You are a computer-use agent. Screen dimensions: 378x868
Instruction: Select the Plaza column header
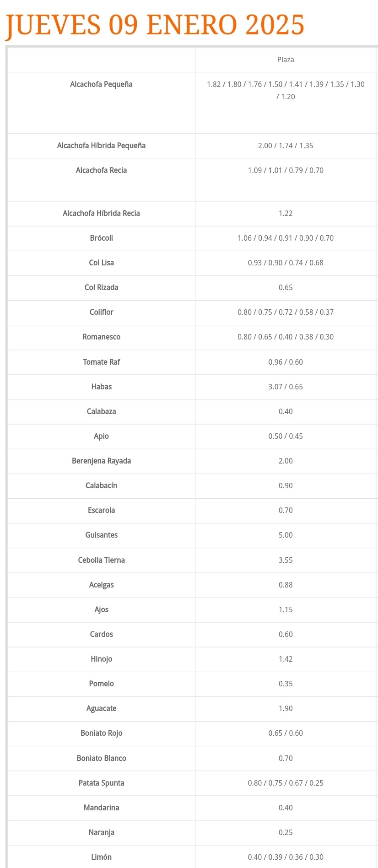(x=286, y=60)
